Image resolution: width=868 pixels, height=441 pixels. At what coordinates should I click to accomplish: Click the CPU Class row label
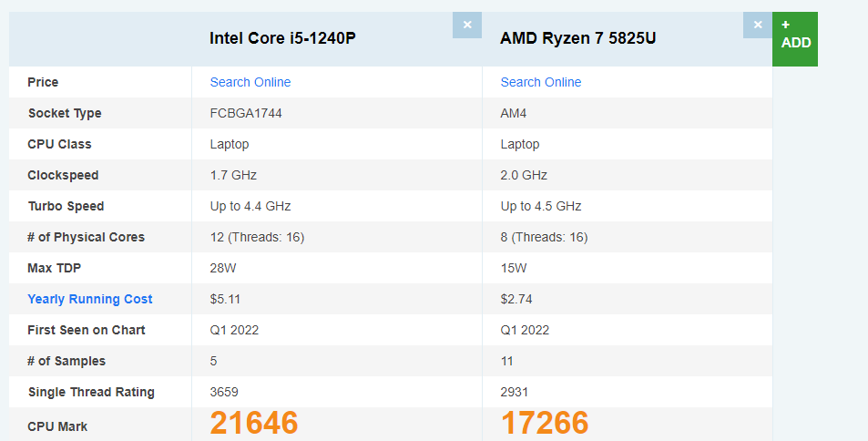click(59, 144)
